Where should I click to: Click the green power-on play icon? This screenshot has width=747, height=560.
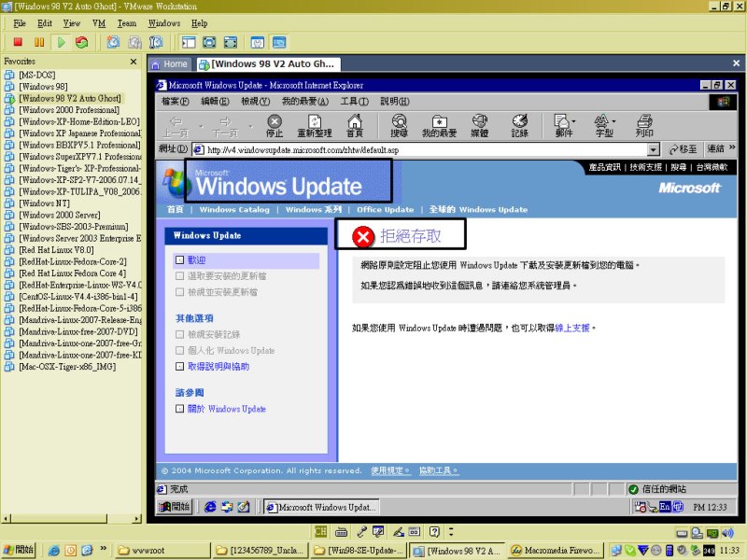(61, 42)
